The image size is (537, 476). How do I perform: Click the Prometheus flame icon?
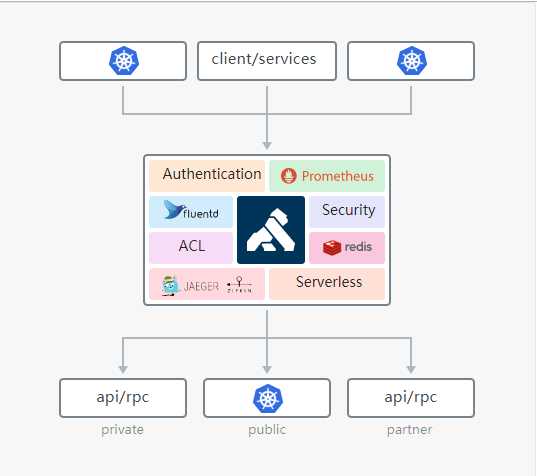click(x=288, y=176)
